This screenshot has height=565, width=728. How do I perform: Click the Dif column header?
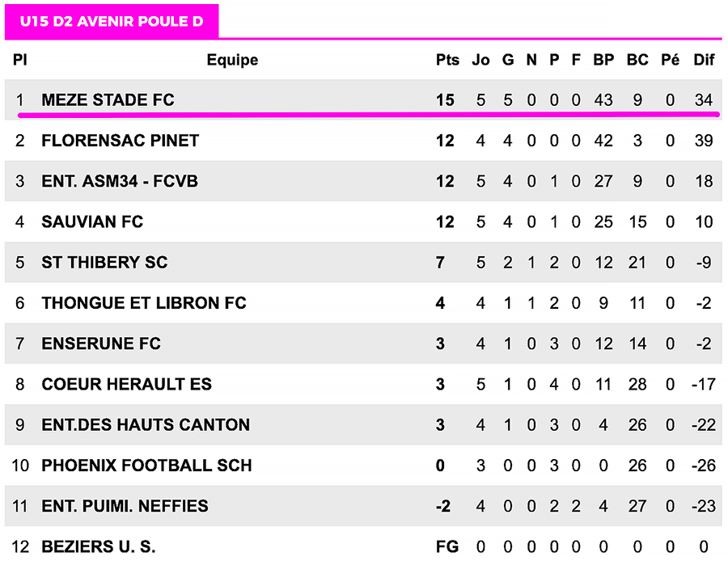(704, 60)
